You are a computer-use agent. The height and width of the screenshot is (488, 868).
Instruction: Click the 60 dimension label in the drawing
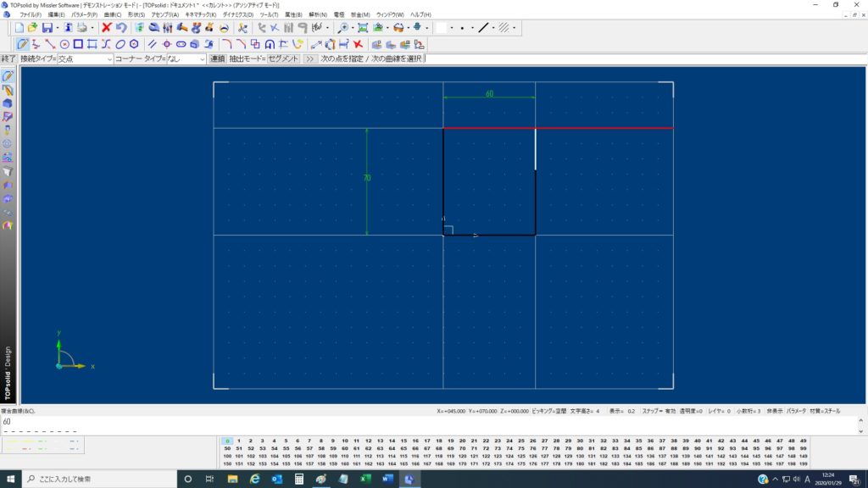click(x=489, y=93)
